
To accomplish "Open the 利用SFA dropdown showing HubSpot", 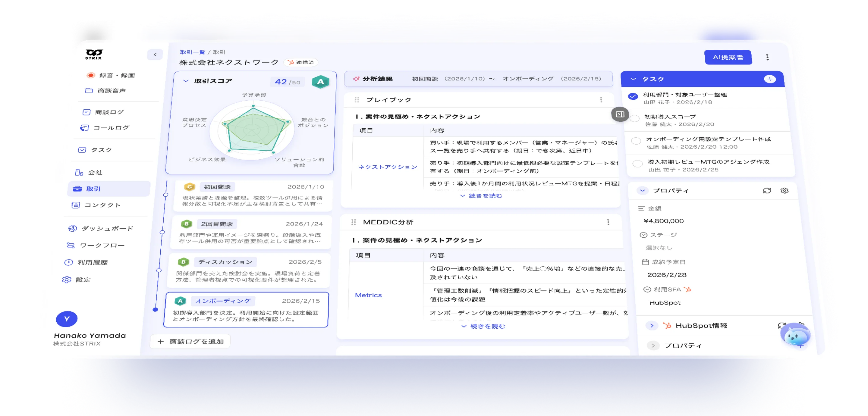I will pyautogui.click(x=665, y=302).
